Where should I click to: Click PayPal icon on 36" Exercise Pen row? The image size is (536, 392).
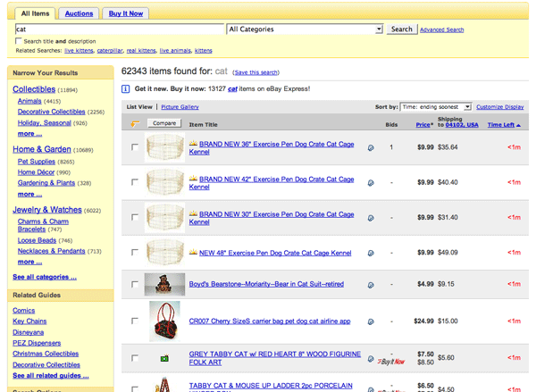tap(371, 147)
